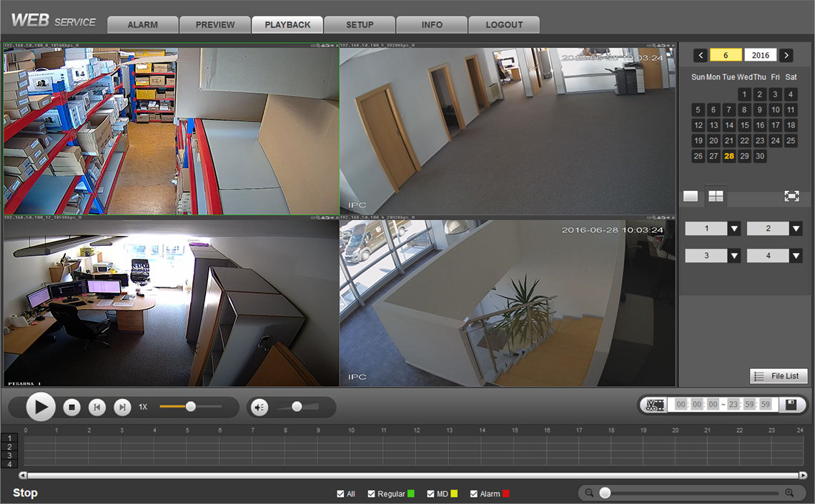Switch to the PREVIEW tab
Screen dimensions: 815x504
[x=215, y=24]
